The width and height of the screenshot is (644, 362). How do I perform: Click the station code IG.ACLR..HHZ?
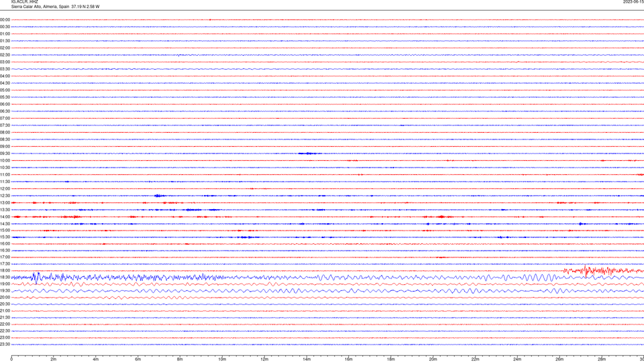24,1
